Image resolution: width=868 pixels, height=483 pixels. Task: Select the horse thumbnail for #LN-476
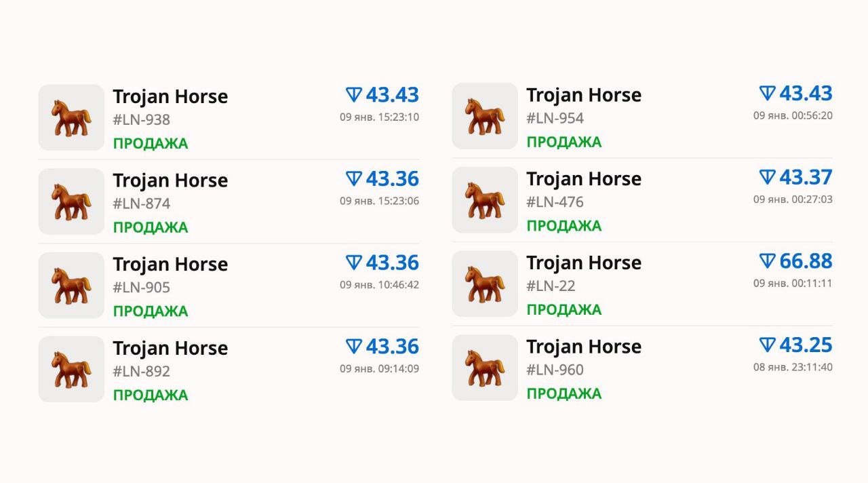[x=485, y=200]
